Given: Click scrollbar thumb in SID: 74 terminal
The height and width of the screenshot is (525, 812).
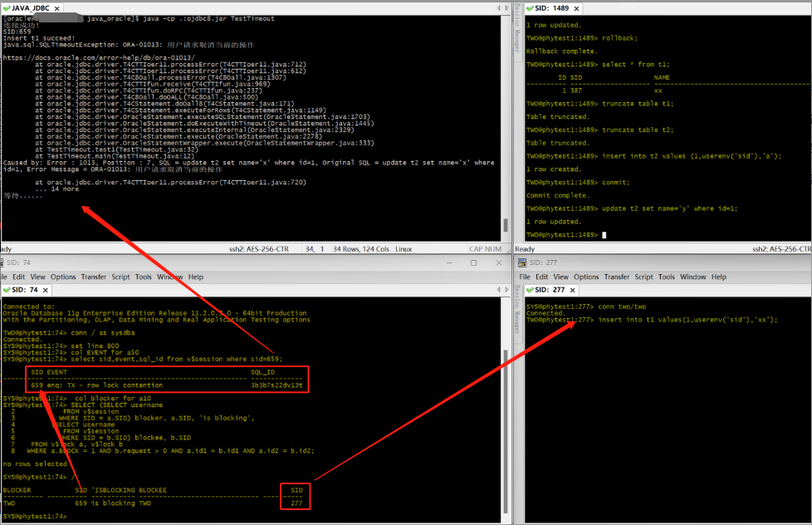Looking at the screenshot, I should pyautogui.click(x=506, y=431).
